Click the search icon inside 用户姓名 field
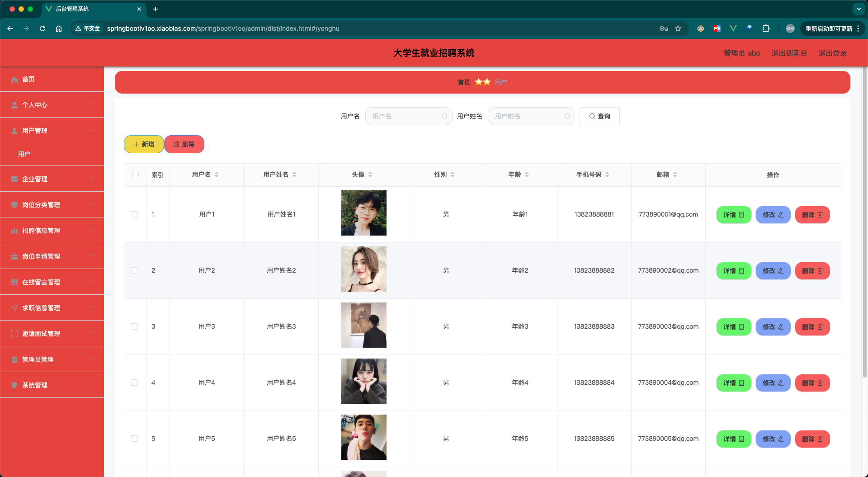 pos(567,116)
